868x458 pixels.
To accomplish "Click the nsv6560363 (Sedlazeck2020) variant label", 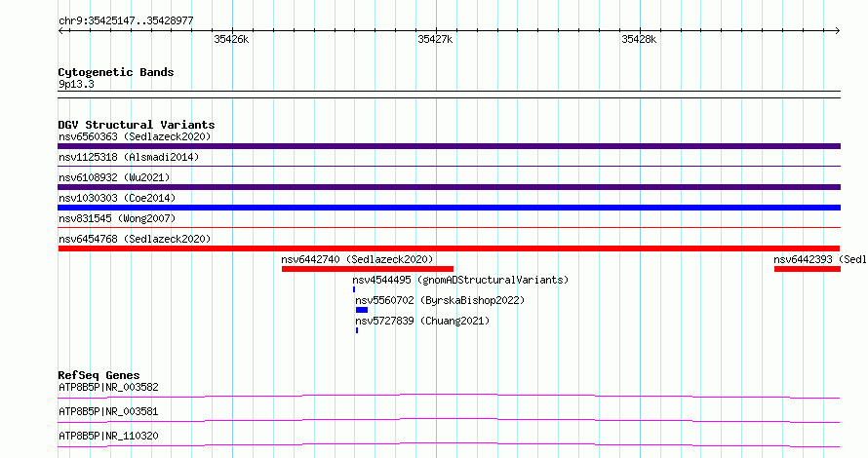I will tap(135, 136).
